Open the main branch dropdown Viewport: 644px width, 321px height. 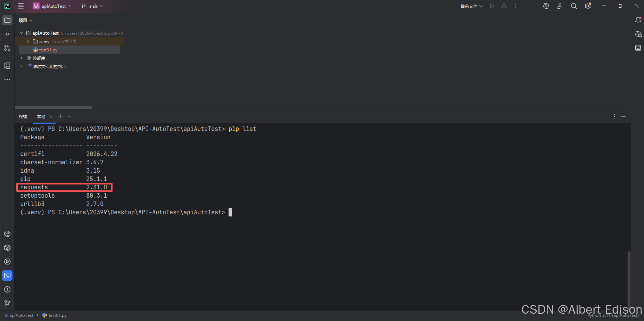click(92, 6)
